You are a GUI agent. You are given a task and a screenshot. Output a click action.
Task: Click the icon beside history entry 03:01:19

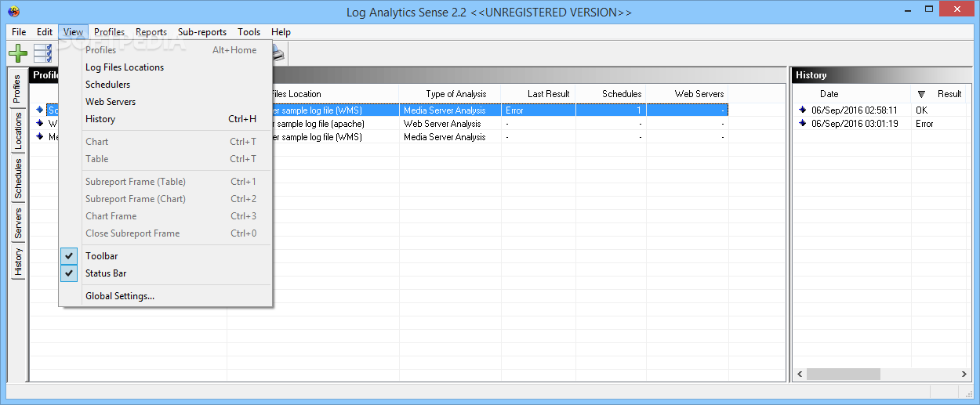[802, 124]
